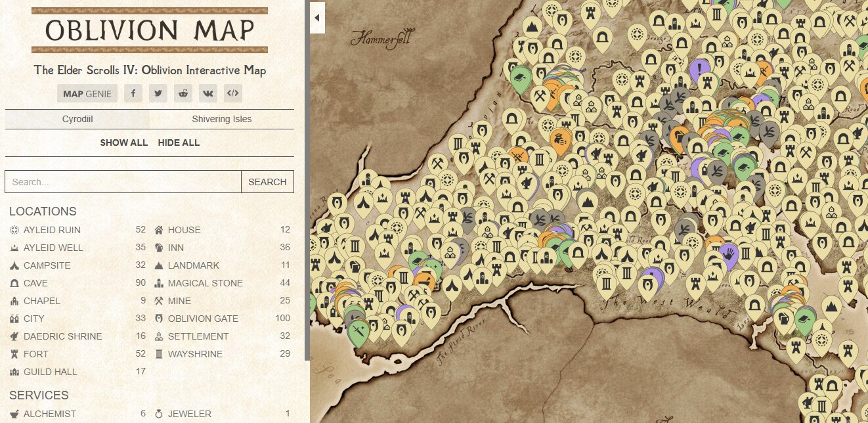Toggle the whole LOCATIONS group heading
Screen dimensions: 868x423
43,212
